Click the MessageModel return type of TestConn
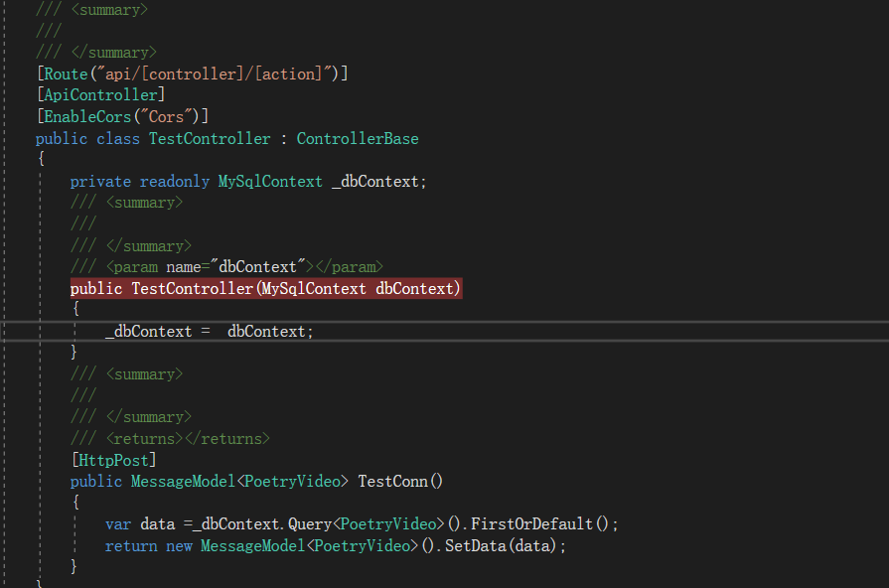Image resolution: width=889 pixels, height=588 pixels. pyautogui.click(x=183, y=482)
